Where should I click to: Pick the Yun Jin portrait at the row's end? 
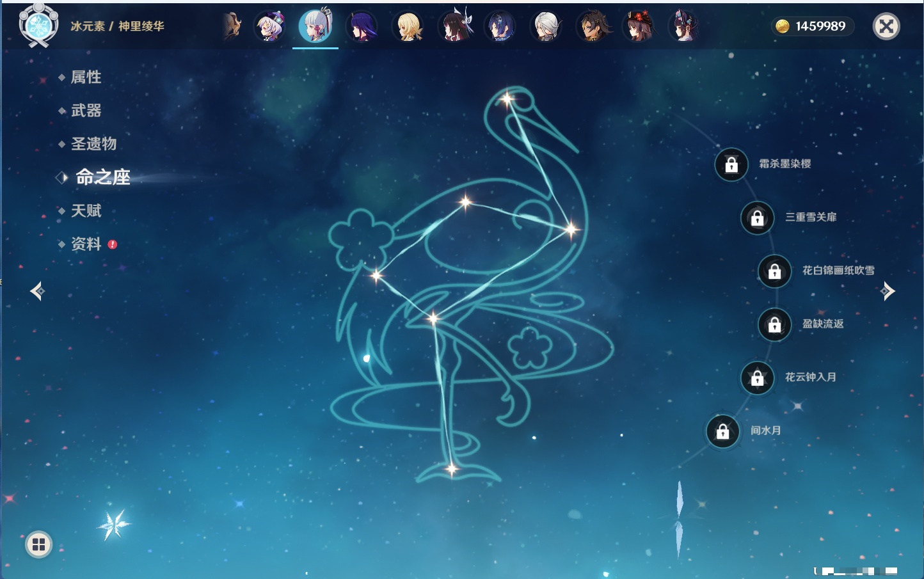click(684, 27)
